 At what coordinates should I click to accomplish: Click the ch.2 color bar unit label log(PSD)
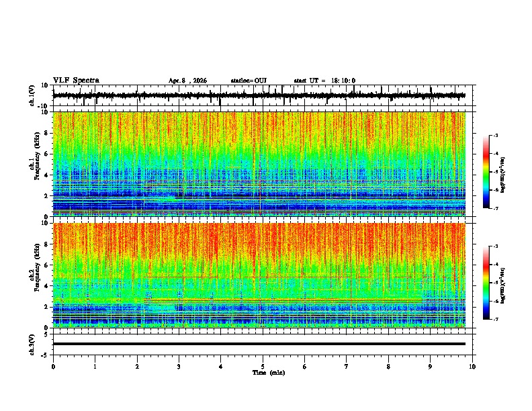point(503,286)
